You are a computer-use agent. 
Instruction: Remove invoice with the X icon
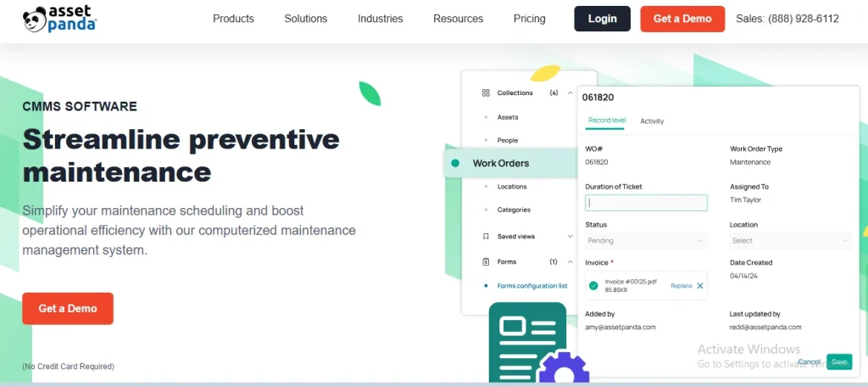click(x=699, y=286)
